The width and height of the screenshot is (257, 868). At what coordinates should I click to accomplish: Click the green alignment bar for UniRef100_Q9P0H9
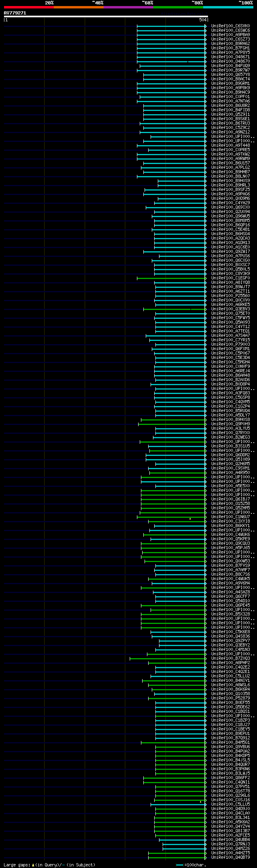tap(173, 424)
